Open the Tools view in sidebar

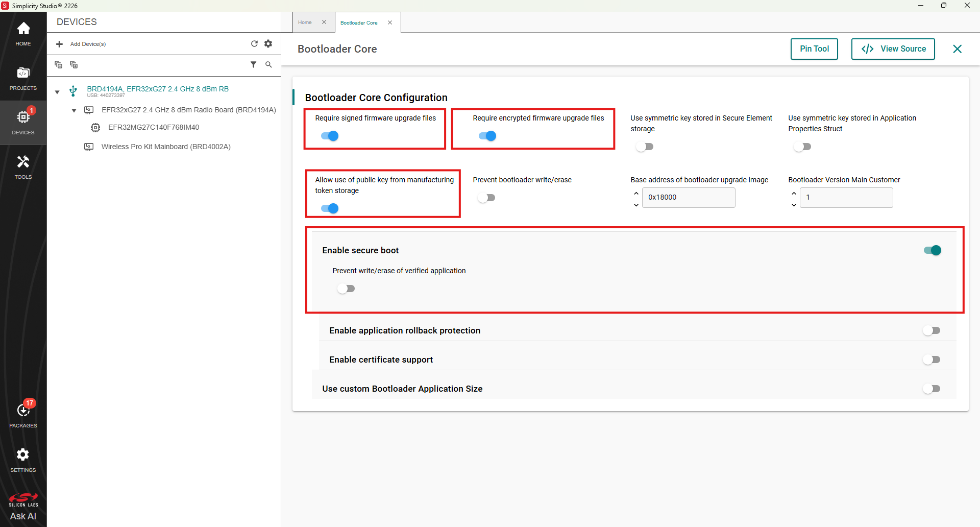click(23, 167)
